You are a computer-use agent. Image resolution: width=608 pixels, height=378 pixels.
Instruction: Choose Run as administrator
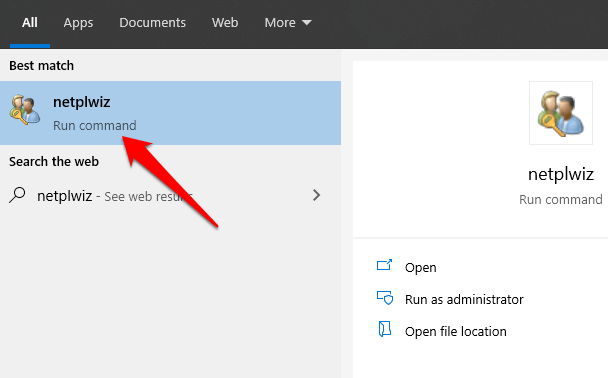464,299
